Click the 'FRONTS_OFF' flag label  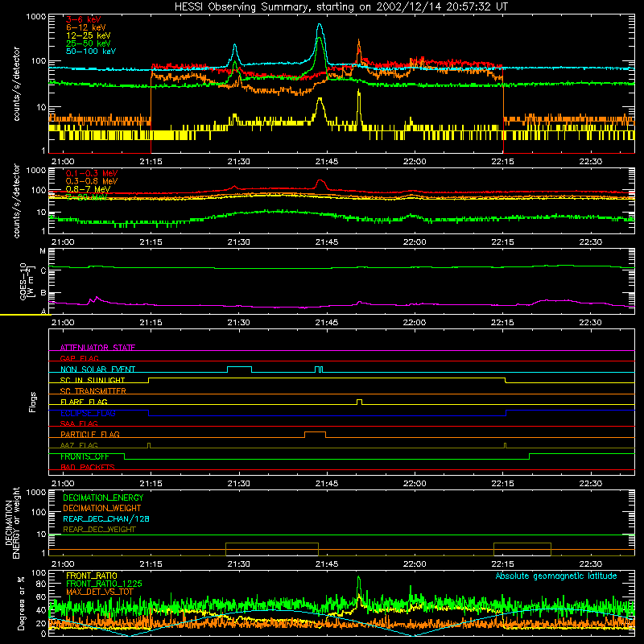click(x=85, y=456)
